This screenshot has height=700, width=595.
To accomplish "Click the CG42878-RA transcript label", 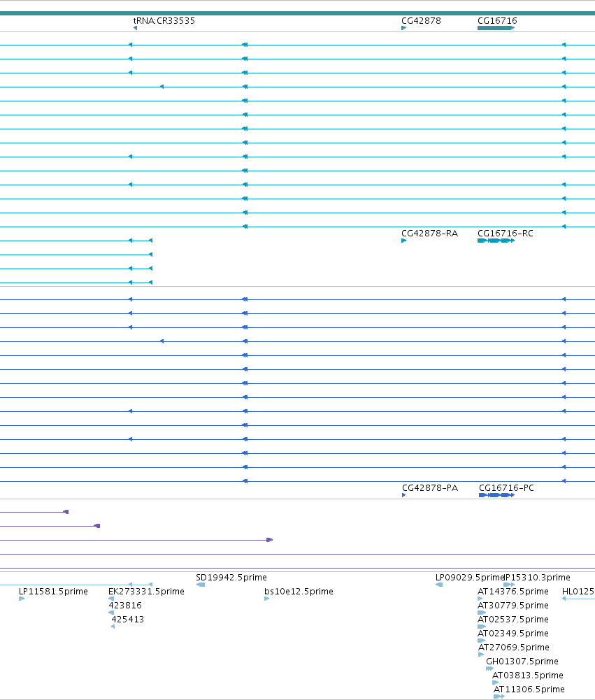I will click(429, 233).
